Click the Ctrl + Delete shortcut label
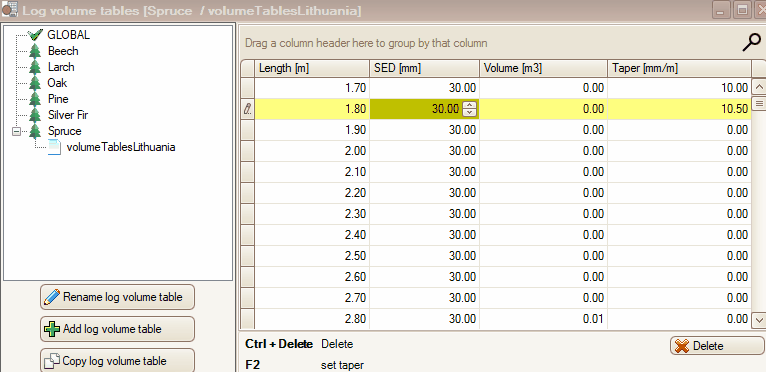This screenshot has height=372, width=766. [278, 344]
